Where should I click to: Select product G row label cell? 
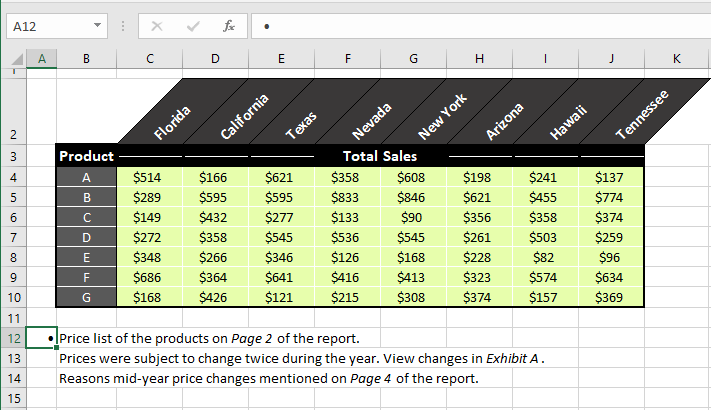[86, 298]
